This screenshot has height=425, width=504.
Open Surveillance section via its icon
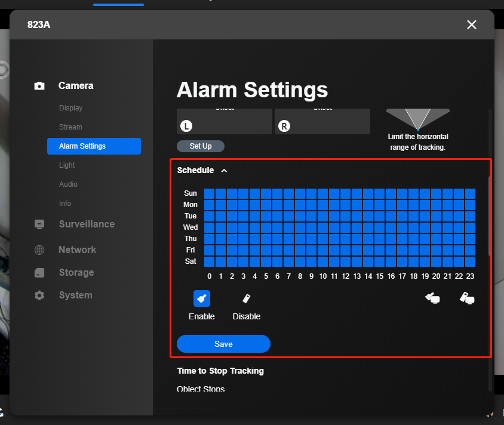coord(39,224)
